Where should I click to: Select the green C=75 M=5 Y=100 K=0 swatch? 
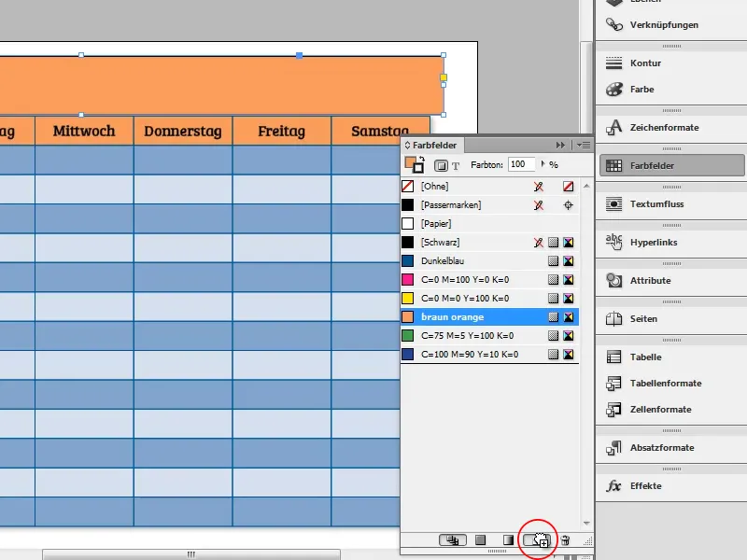tap(489, 336)
